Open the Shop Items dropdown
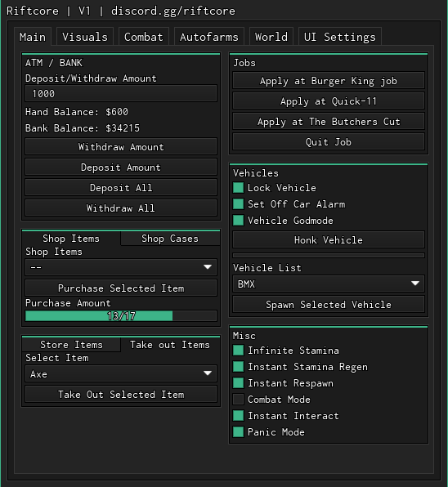The width and height of the screenshot is (448, 487). pos(121,267)
